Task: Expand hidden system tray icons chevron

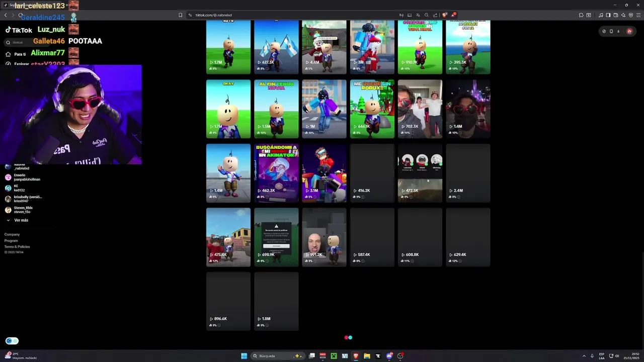Action: [x=584, y=356]
